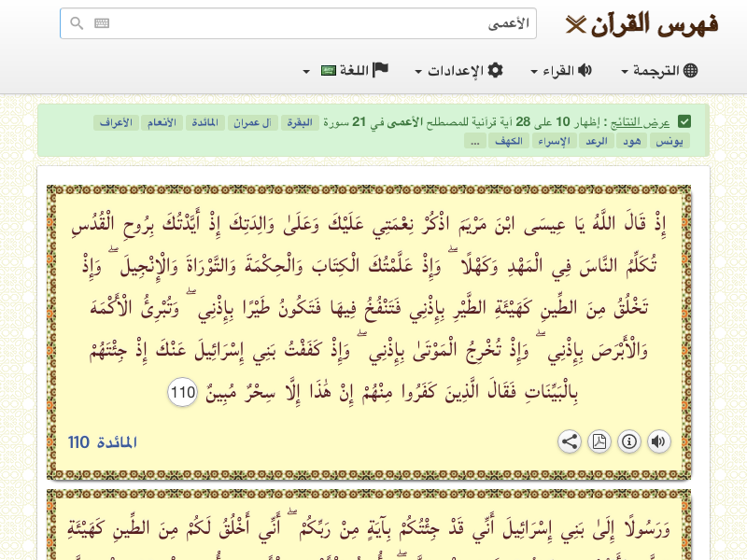The width and height of the screenshot is (747, 560).
Task: Toggle the green results checkbox
Action: 684,121
